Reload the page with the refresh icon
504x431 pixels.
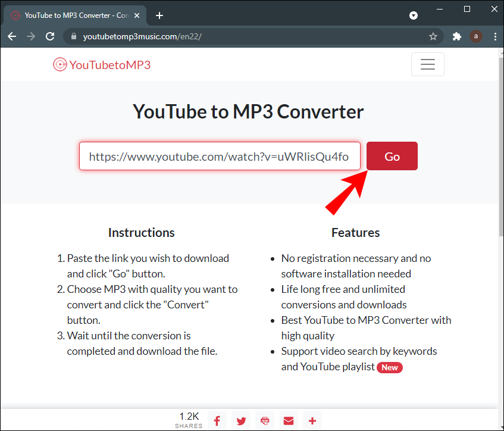(50, 36)
